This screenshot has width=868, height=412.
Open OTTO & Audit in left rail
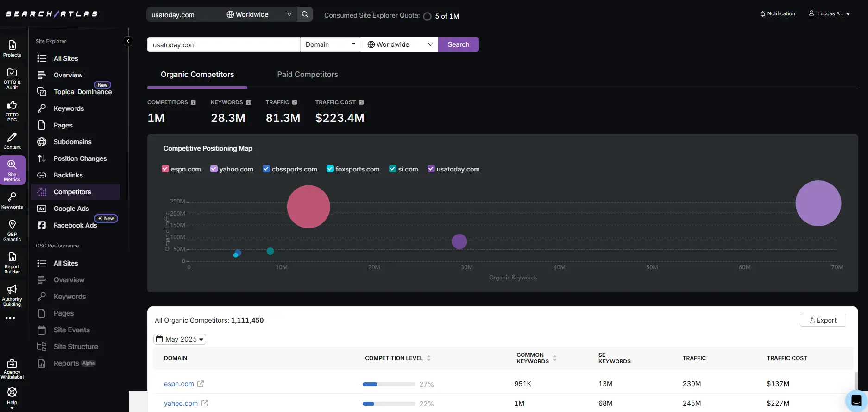click(12, 78)
